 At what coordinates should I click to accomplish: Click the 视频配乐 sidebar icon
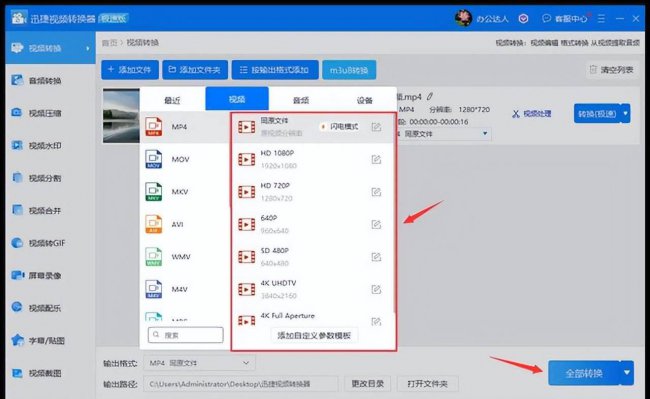coord(17,307)
